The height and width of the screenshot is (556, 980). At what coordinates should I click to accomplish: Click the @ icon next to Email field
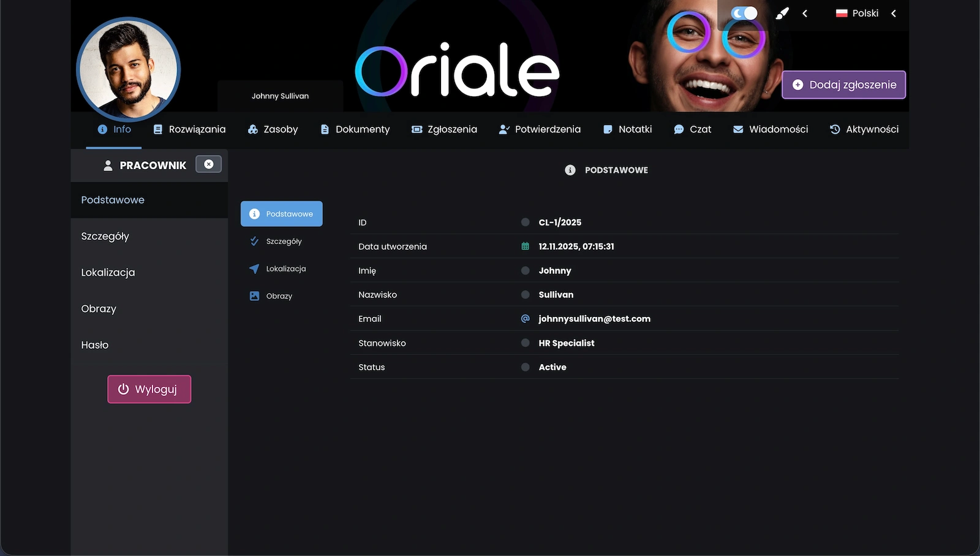tap(525, 318)
